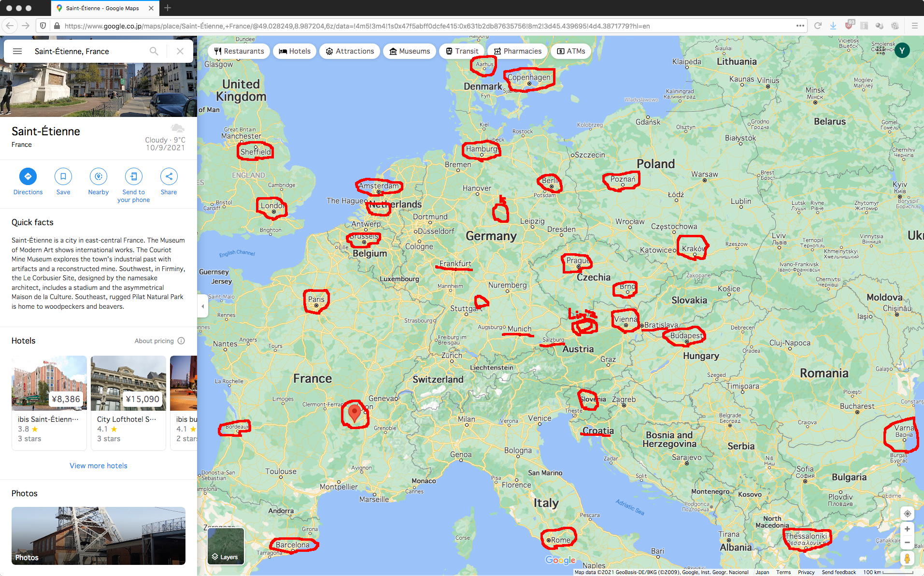Clear the search box with X
This screenshot has height=576, width=924.
(180, 51)
